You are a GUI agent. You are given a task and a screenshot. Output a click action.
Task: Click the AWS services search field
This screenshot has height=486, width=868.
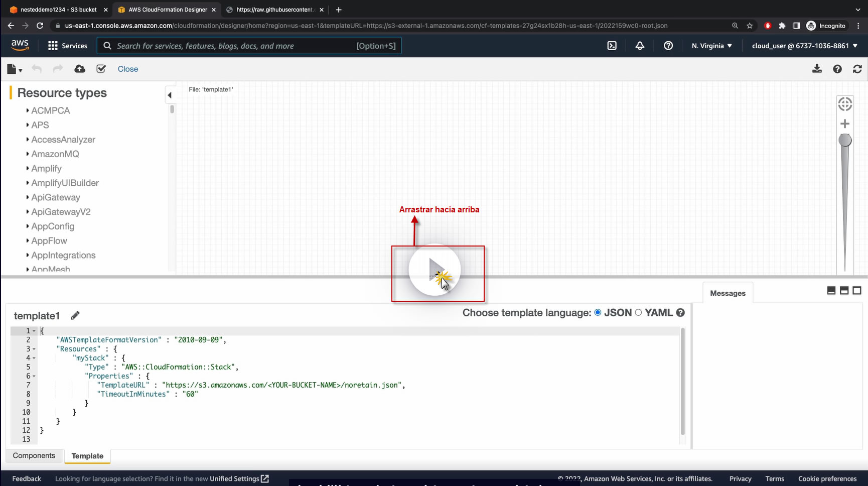(x=249, y=46)
